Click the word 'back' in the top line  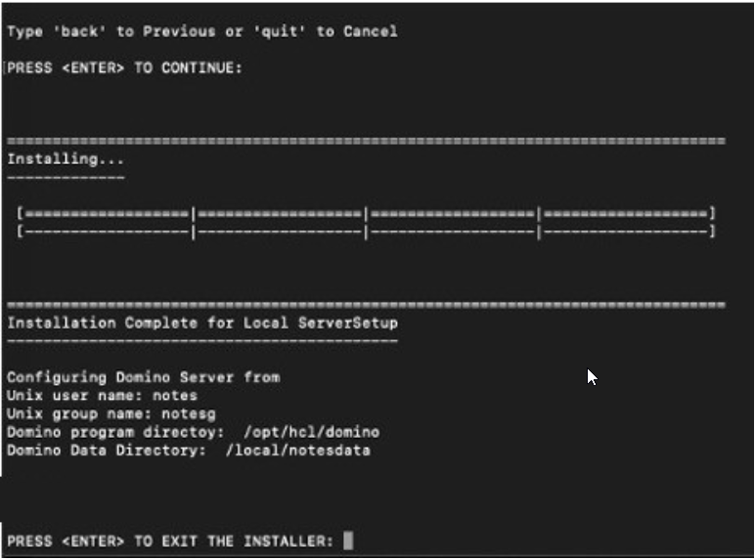85,31
